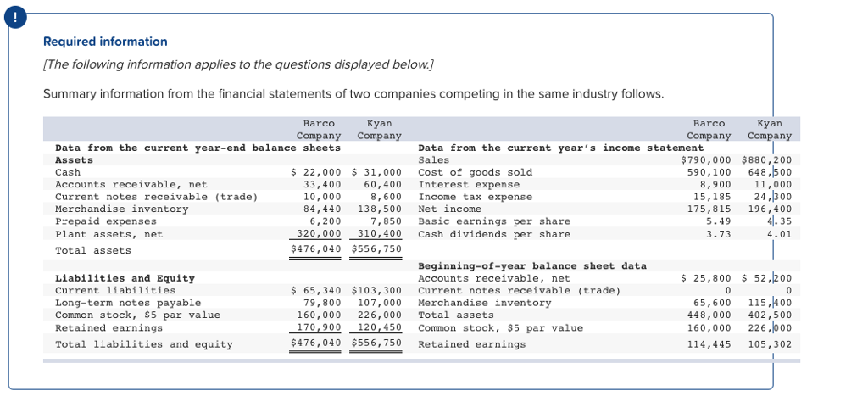The height and width of the screenshot is (402, 868).
Task: Click the Beginning-of-year balance sheet data heading
Action: [532, 265]
